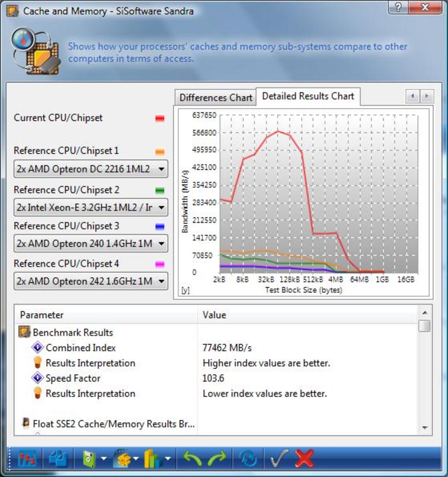
Task: Open Reference CPU/Chipset 1 dropdown
Action: [90, 169]
